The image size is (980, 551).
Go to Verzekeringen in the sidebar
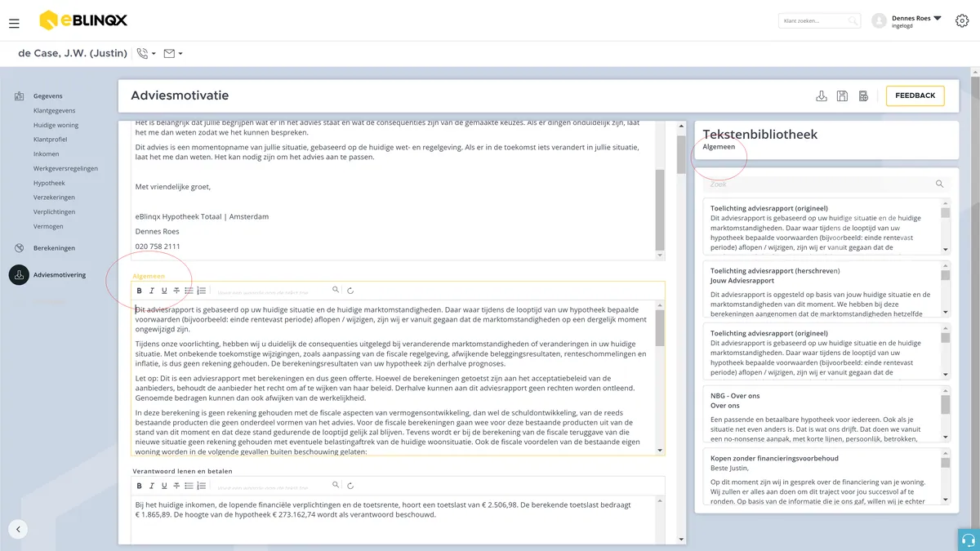(54, 198)
